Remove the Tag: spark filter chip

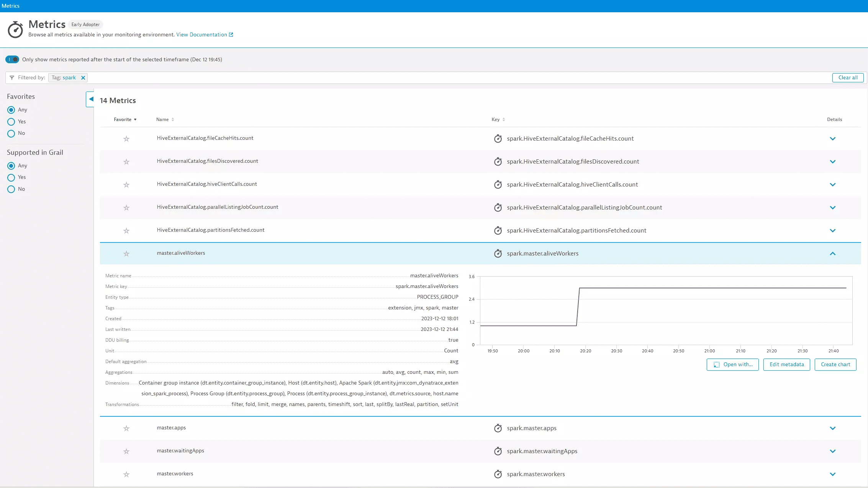[x=83, y=78]
